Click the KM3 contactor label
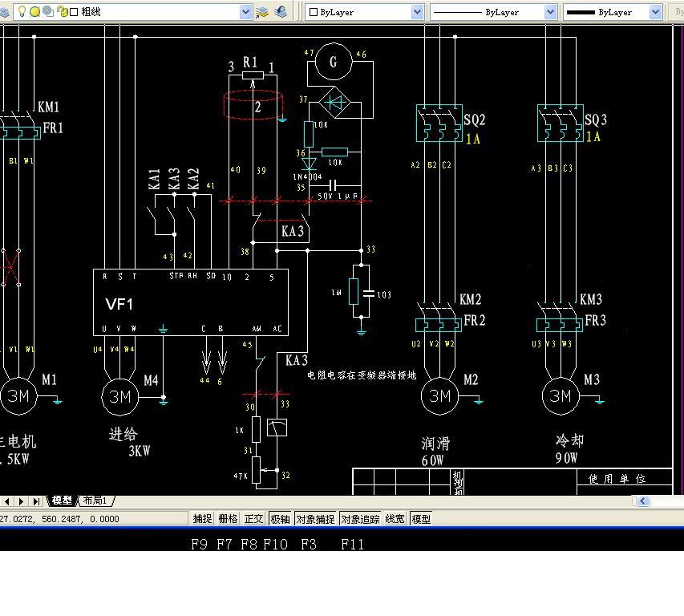Image resolution: width=684 pixels, height=616 pixels. click(x=591, y=299)
